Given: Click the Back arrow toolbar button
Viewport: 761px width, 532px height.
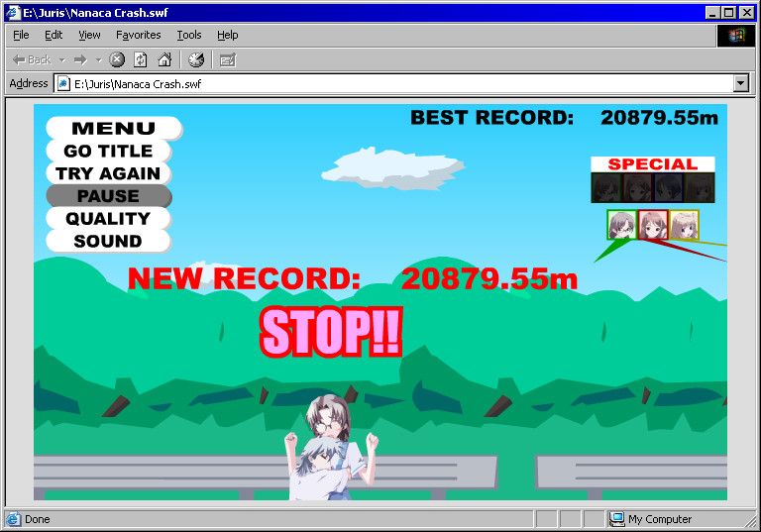Looking at the screenshot, I should pos(31,60).
